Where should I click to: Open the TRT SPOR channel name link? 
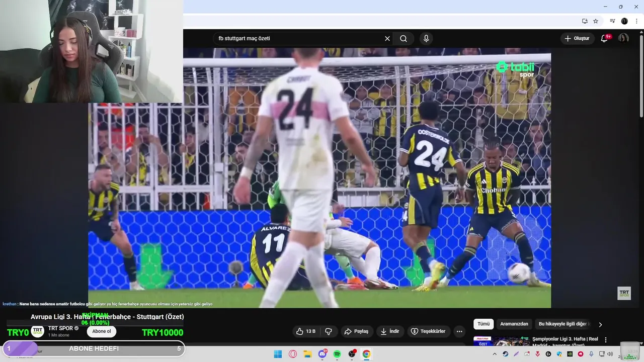pyautogui.click(x=61, y=328)
